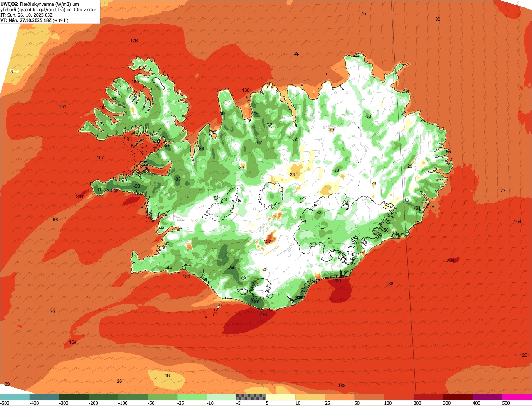Click the map value -90
Viewport: 532px width, 406px height.
[137, 186]
